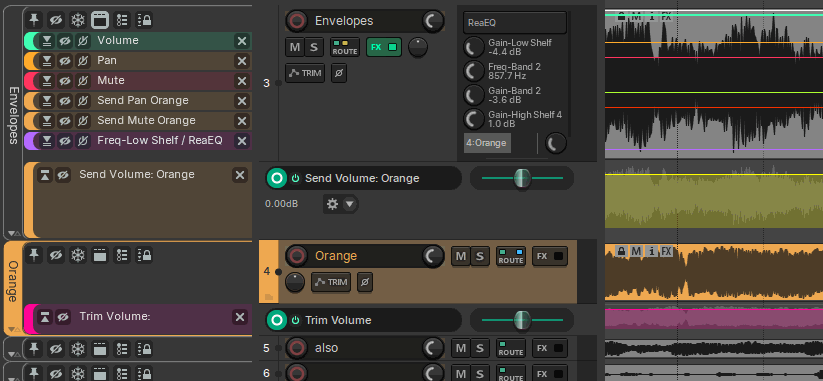Move Freq-Low Shelf / ReaEQ envelope to lane
This screenshot has height=381, width=823.
click(x=47, y=141)
